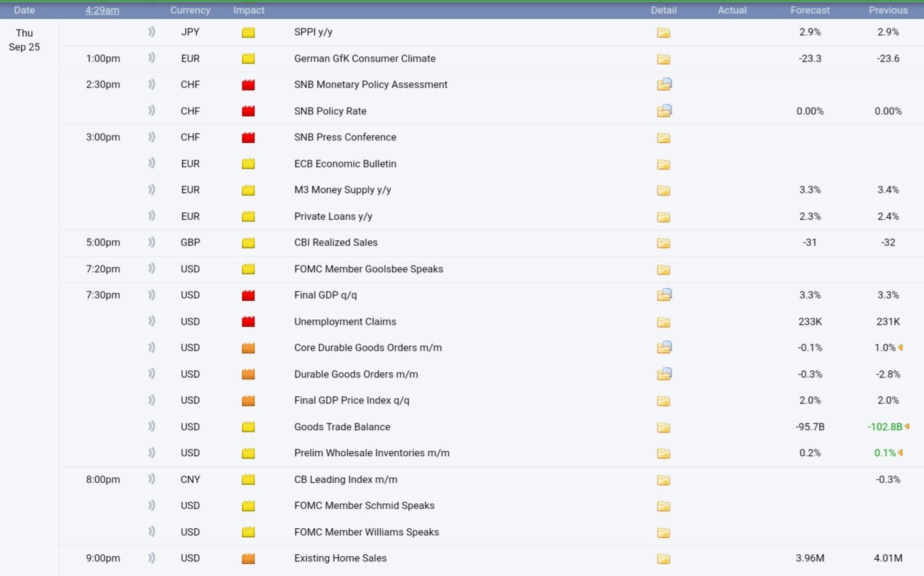Toggle alert bell for SNB Monetary Policy Assessment
The image size is (924, 576).
coord(151,84)
